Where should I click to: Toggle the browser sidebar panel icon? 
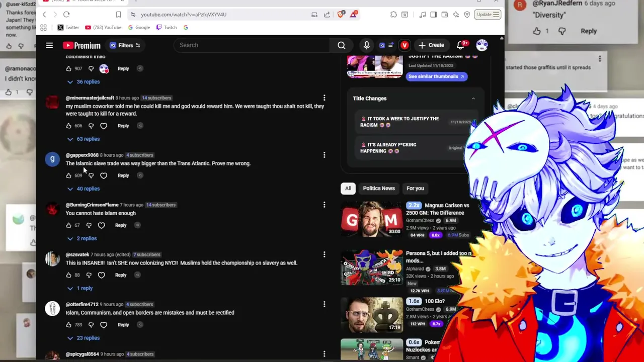[x=433, y=15]
